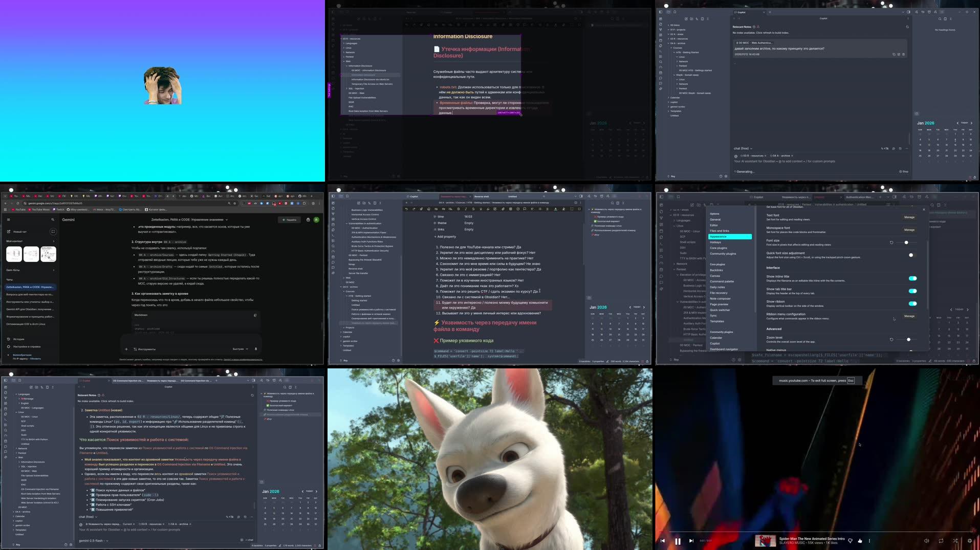Toggle Show ribbon off in Appearance settings
The image size is (980, 550).
pos(913,303)
